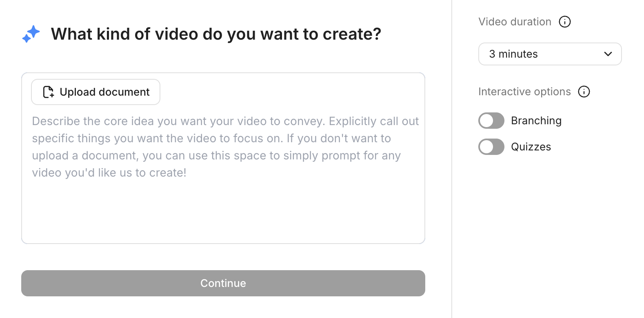Click the Branching option label

(536, 121)
